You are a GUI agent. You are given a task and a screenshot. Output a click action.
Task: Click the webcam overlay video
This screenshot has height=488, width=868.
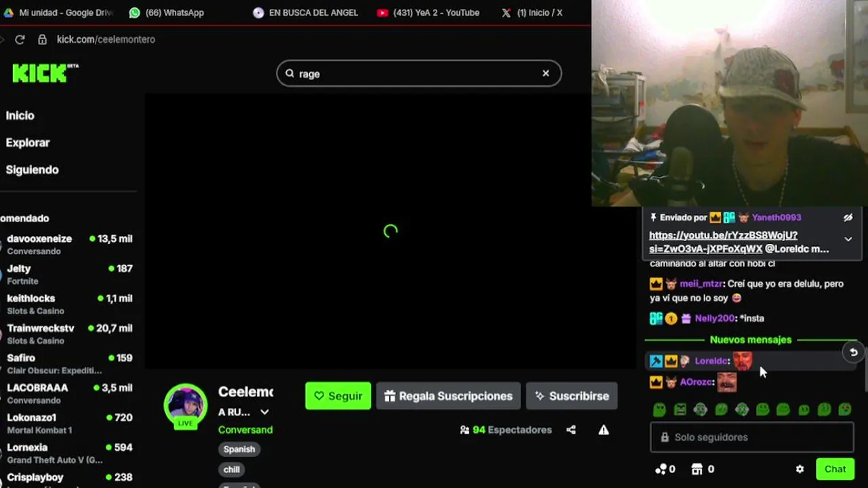pyautogui.click(x=730, y=103)
